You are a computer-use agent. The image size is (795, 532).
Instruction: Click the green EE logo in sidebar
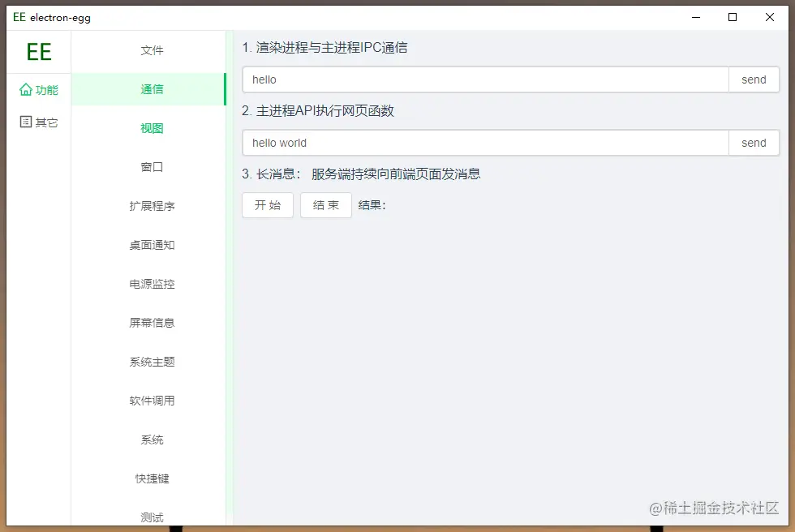(39, 52)
